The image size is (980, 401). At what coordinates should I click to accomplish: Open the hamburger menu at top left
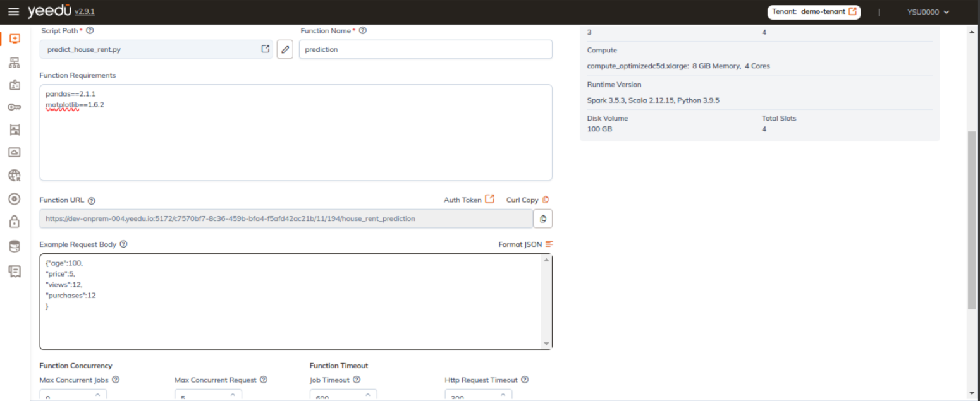click(x=14, y=11)
